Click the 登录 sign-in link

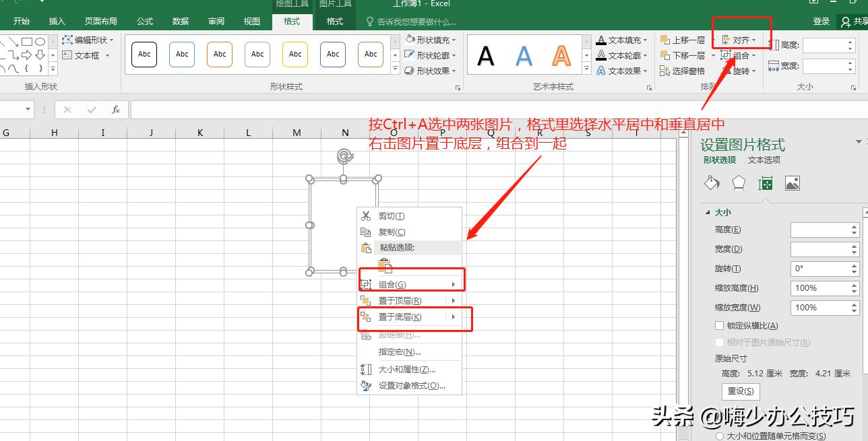click(x=821, y=21)
